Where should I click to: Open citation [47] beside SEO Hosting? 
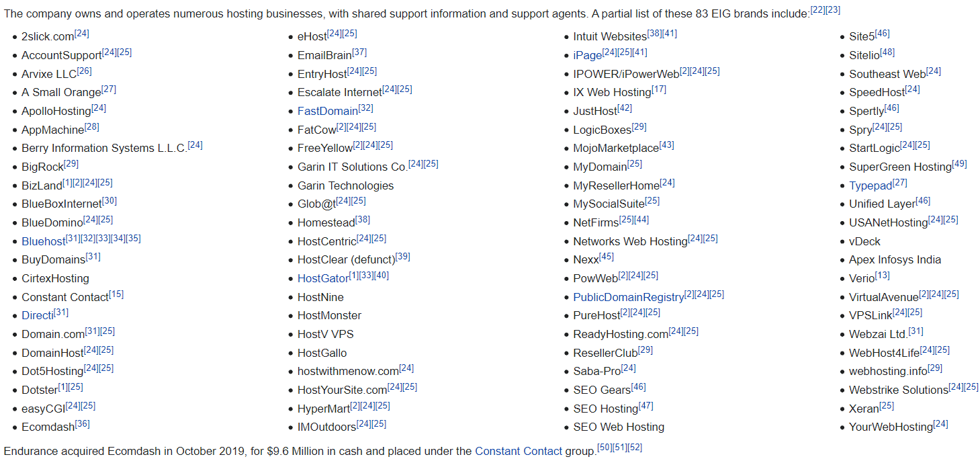646,406
